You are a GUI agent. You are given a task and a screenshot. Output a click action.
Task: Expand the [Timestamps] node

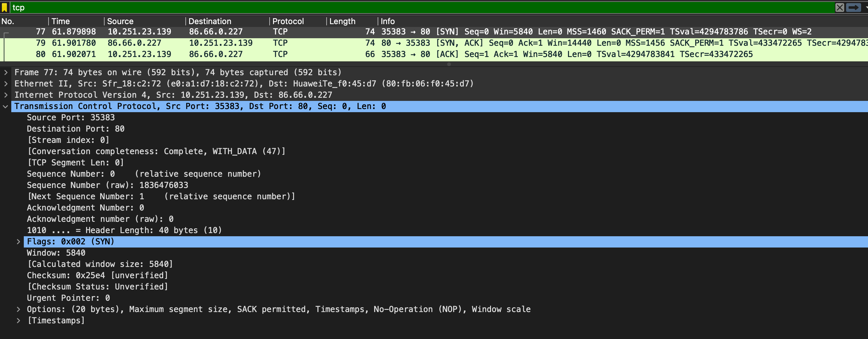pyautogui.click(x=18, y=321)
